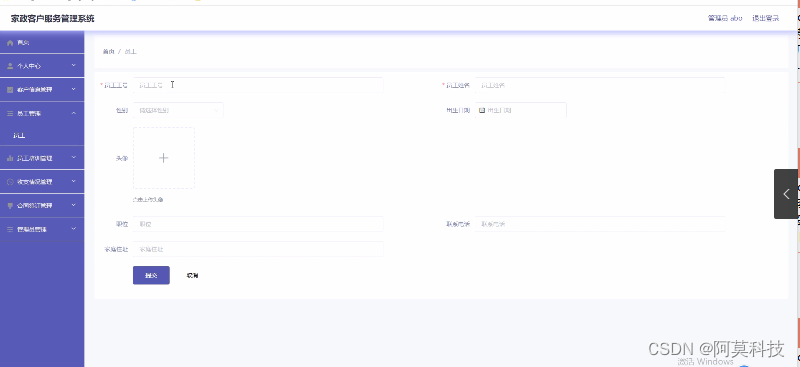Click the left arrow on the dark side tab
Image resolution: width=800 pixels, height=367 pixels.
[x=786, y=194]
